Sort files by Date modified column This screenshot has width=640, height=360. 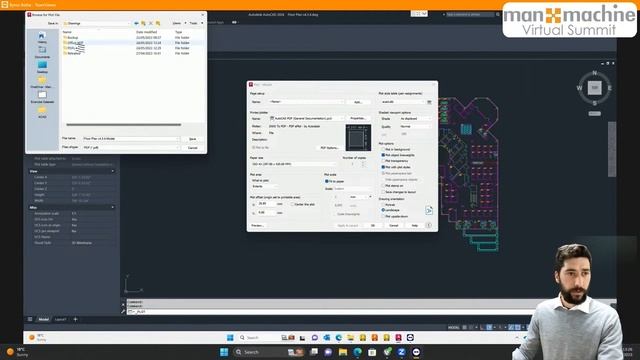tap(147, 32)
